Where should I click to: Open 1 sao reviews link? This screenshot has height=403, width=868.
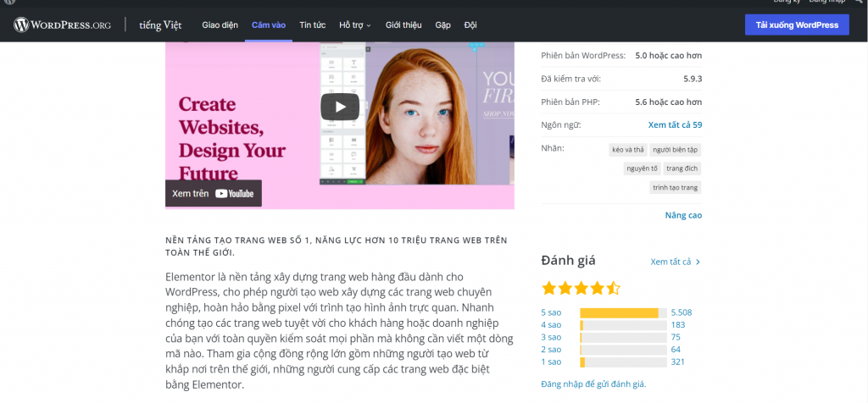coord(551,362)
